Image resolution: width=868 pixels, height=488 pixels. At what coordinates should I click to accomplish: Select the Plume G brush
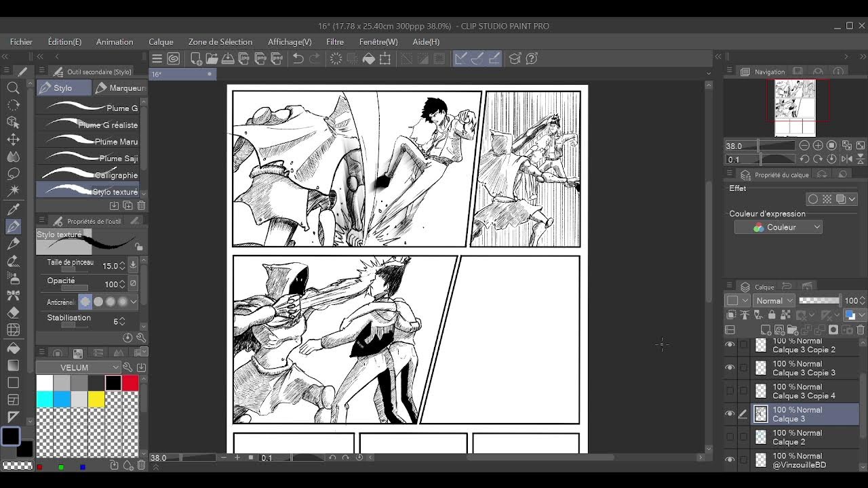click(88, 108)
